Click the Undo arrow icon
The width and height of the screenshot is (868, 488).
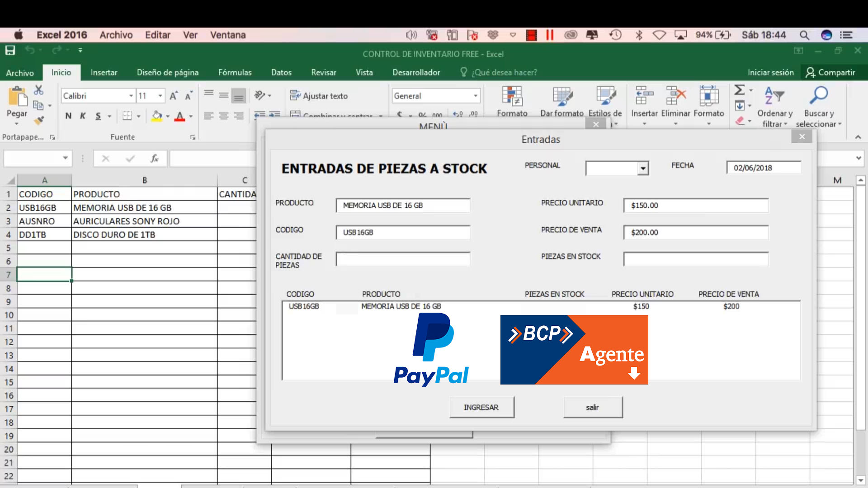[30, 50]
